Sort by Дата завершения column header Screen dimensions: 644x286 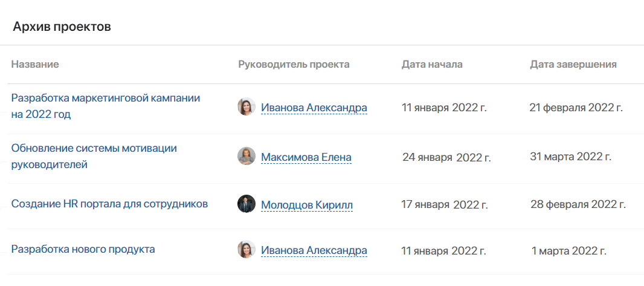pos(573,65)
